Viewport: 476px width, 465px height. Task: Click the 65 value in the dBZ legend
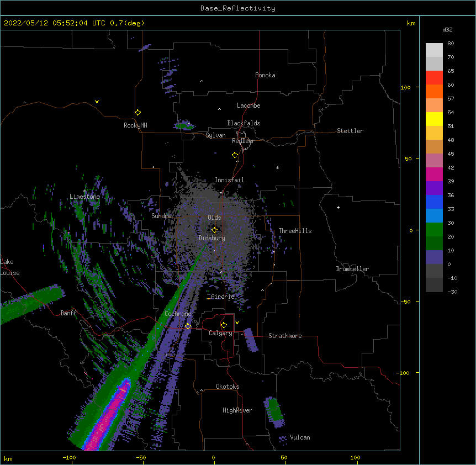[451, 71]
